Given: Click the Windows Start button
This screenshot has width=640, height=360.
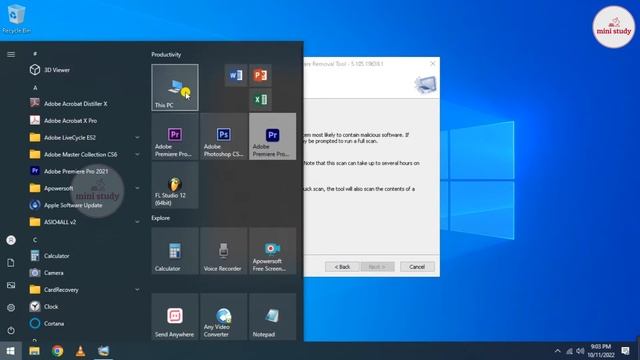Looking at the screenshot, I should click(x=11, y=351).
